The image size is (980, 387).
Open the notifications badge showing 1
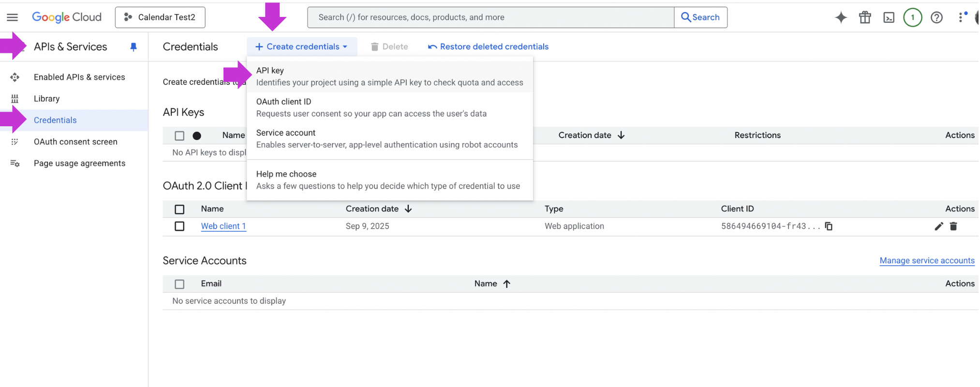pyautogui.click(x=913, y=17)
